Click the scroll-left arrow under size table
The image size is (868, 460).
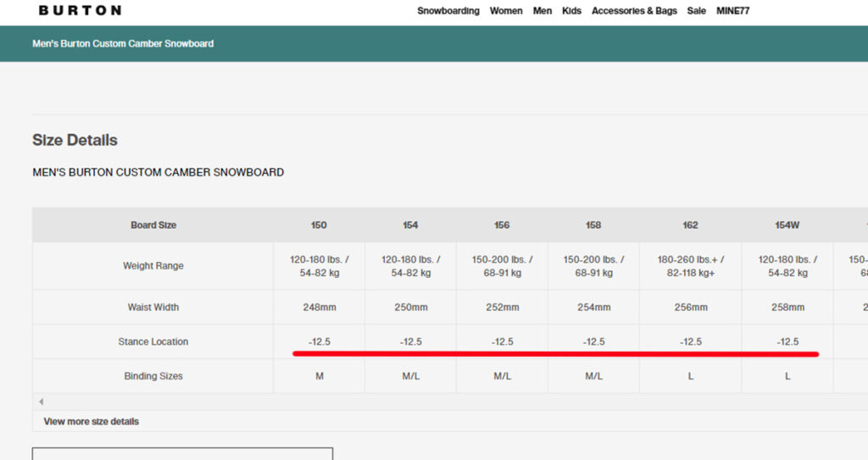(x=41, y=402)
